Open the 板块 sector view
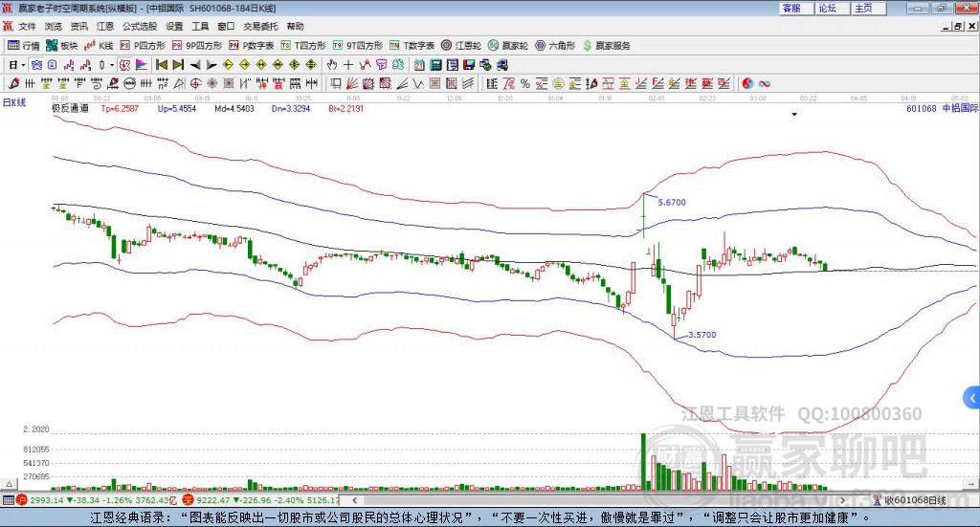 pos(62,46)
